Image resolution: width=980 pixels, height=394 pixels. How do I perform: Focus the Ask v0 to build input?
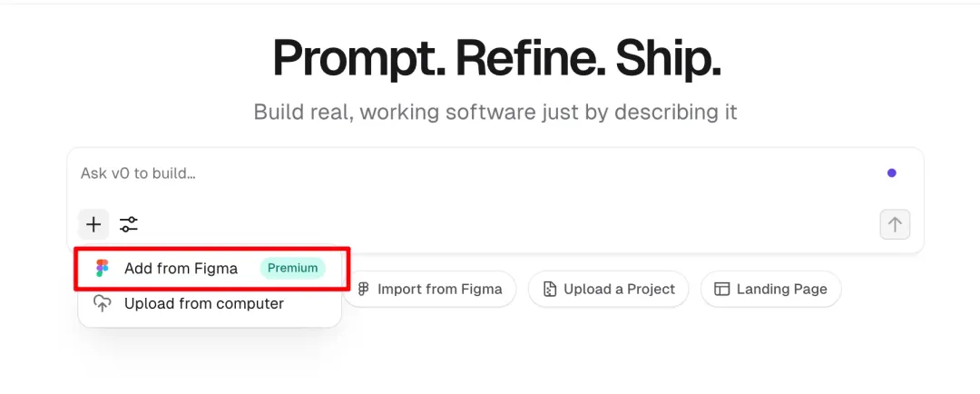coord(363,172)
